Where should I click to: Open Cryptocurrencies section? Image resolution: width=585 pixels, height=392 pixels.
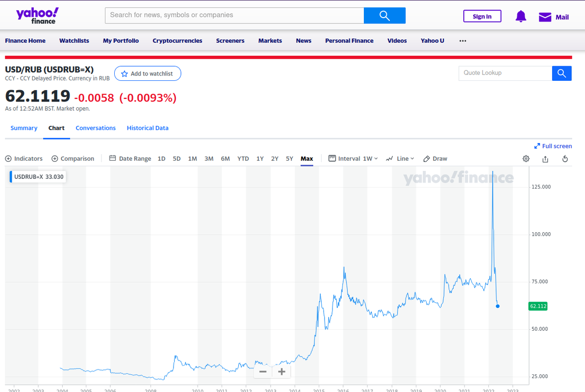pyautogui.click(x=177, y=41)
